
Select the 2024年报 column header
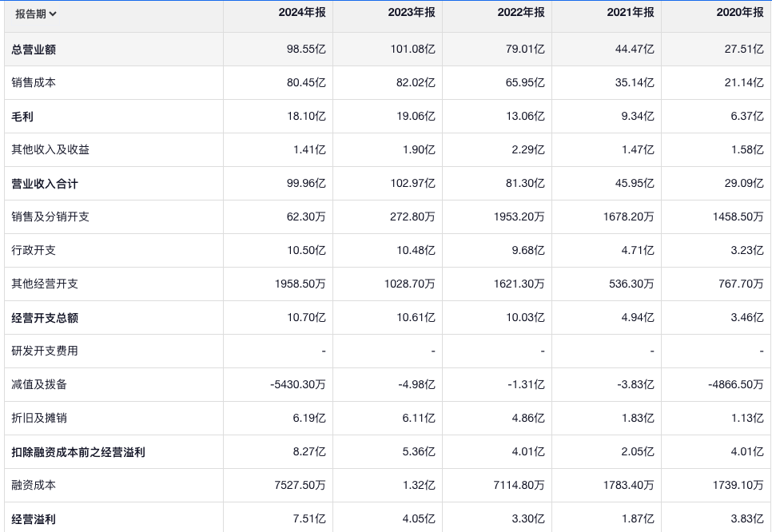click(302, 13)
